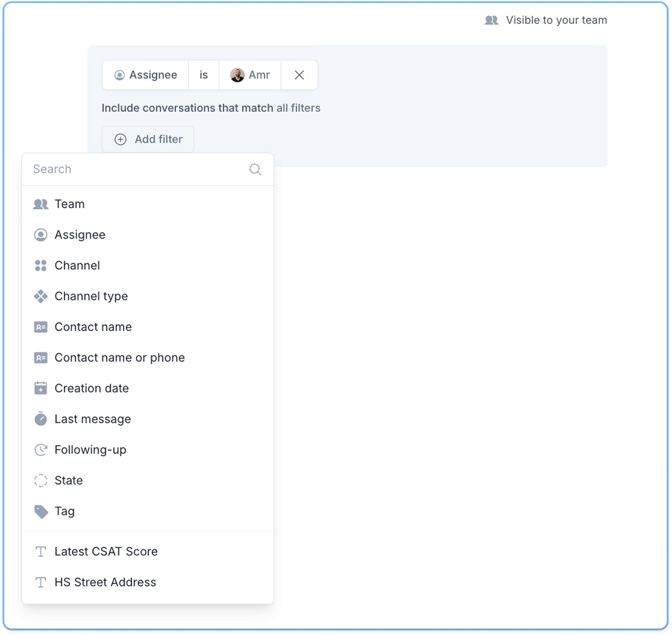Click the Tag label icon
Screen dimensions: 672x635
tap(41, 511)
